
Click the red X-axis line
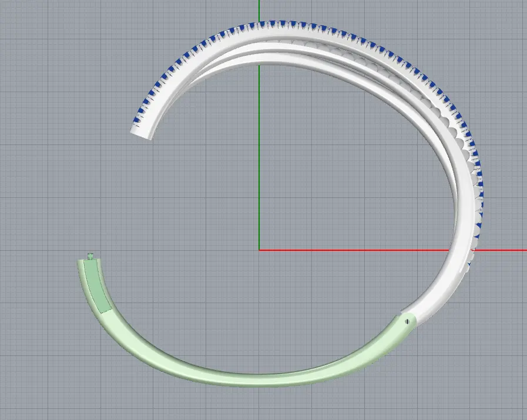click(353, 250)
